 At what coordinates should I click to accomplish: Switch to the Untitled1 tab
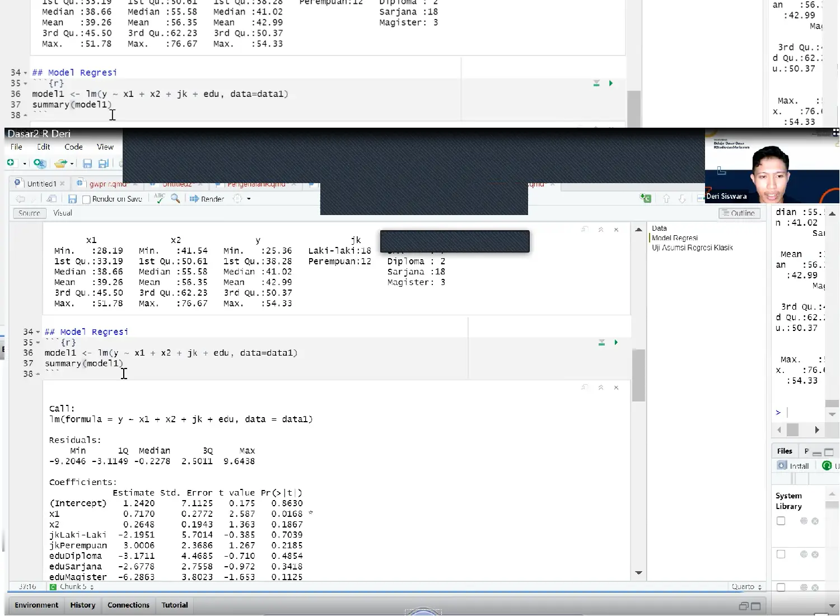click(x=41, y=184)
